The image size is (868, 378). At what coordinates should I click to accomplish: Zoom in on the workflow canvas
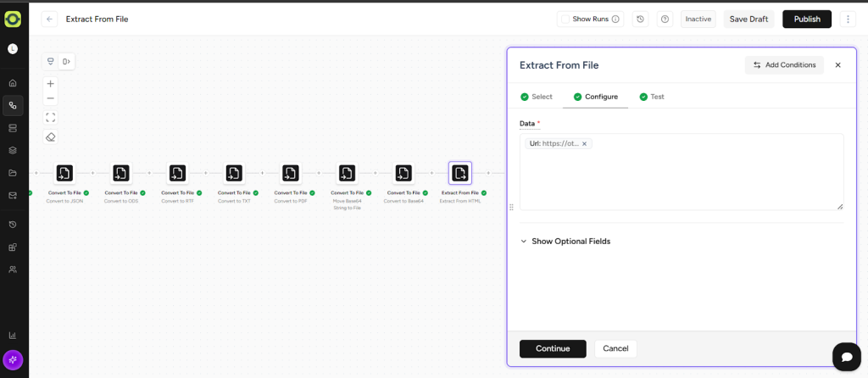point(50,84)
